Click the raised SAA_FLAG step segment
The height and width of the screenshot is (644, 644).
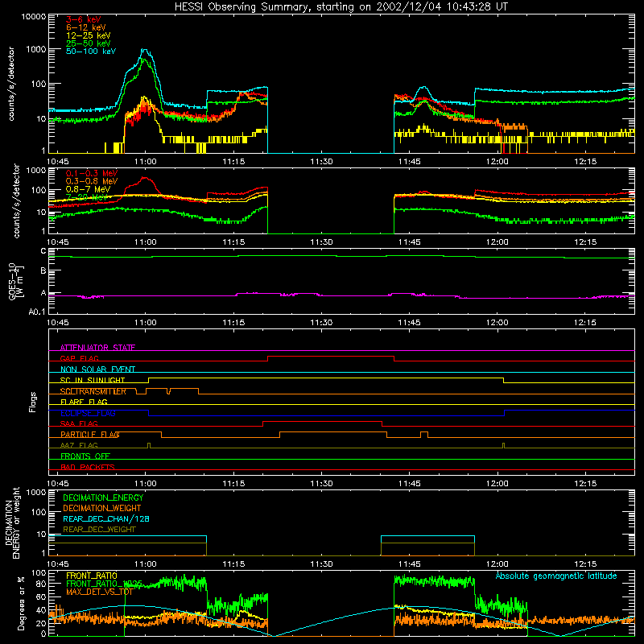(323, 422)
